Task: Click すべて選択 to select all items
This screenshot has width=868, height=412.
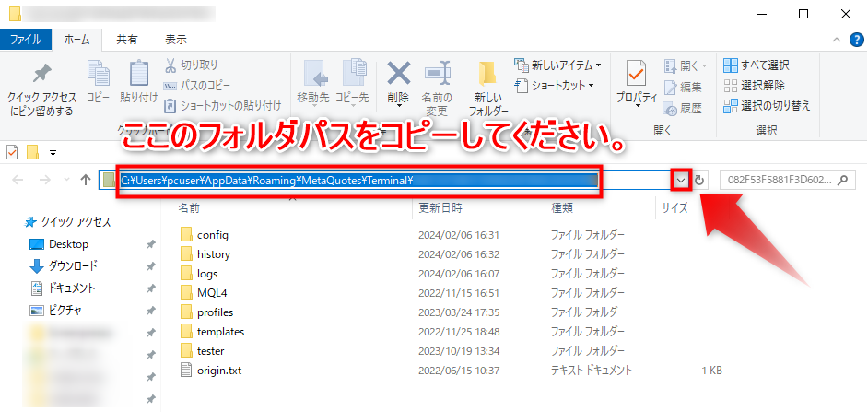Action: click(x=756, y=65)
